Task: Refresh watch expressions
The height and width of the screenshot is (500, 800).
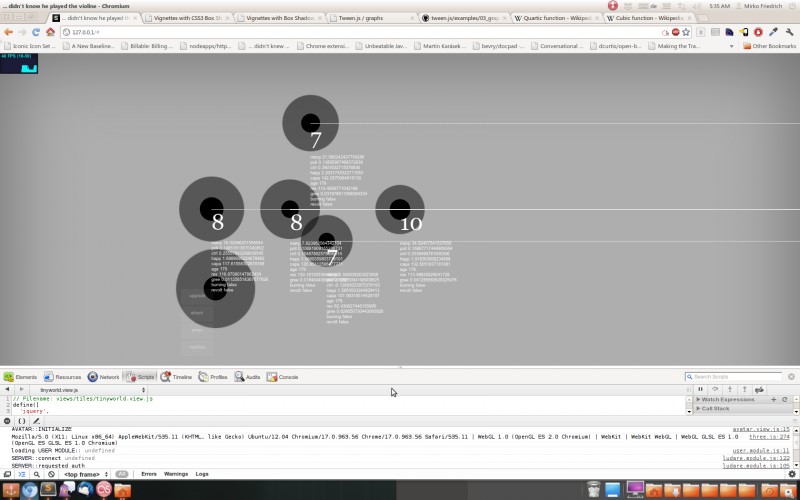Action: click(x=785, y=399)
